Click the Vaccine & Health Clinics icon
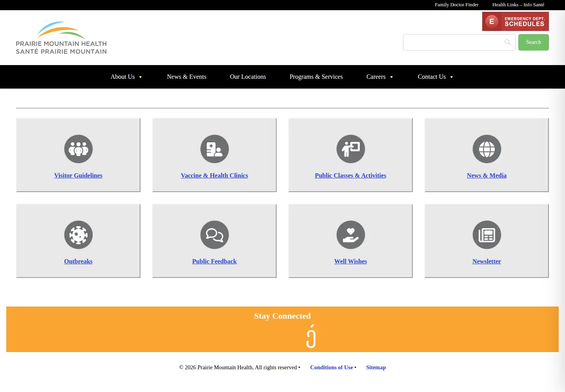This screenshot has width=565, height=392. point(215,149)
